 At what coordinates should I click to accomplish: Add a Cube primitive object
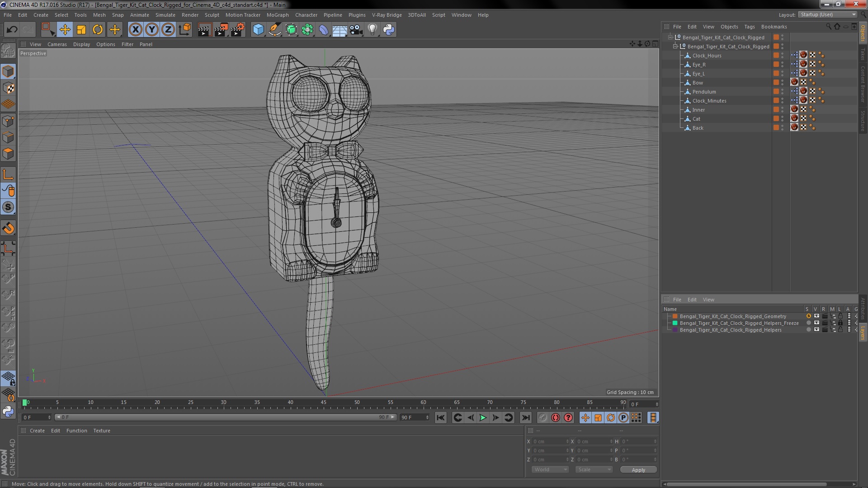tap(258, 30)
